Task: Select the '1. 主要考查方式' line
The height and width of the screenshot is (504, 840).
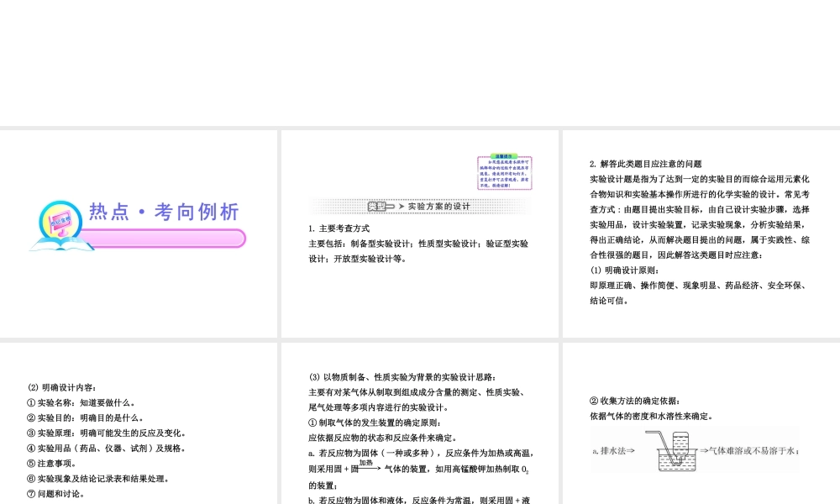Action: pyautogui.click(x=339, y=228)
